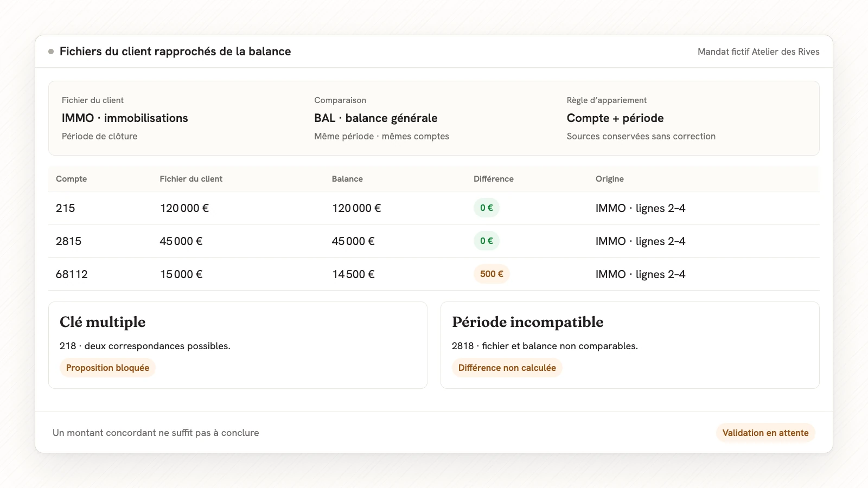Click the 'Différence' column header
This screenshot has width=868, height=488.
(x=494, y=179)
